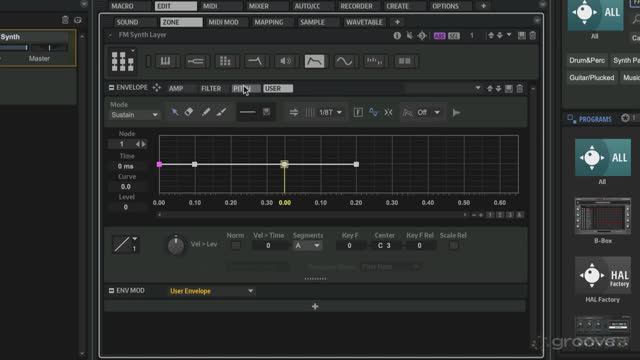Screen dimensions: 640x360
Task: Mute the FM Synth Layer
Action: click(x=409, y=36)
